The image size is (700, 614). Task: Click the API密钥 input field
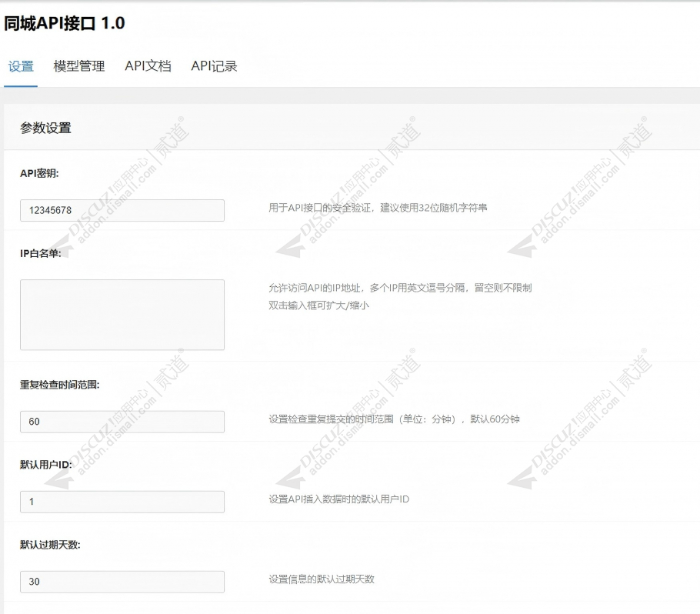tap(122, 210)
